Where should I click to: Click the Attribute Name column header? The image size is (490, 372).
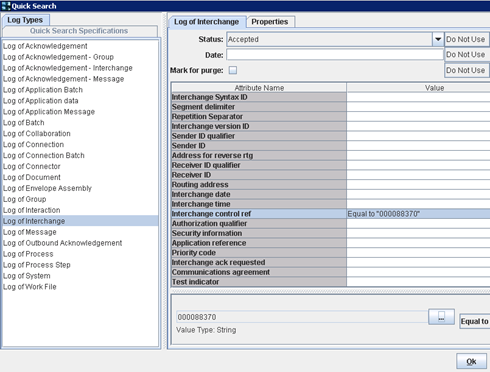pyautogui.click(x=259, y=88)
